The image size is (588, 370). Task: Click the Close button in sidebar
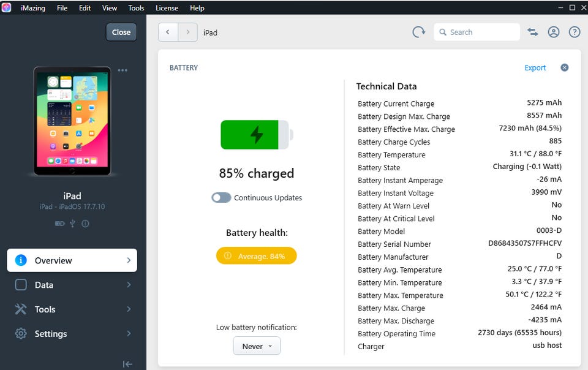click(121, 32)
